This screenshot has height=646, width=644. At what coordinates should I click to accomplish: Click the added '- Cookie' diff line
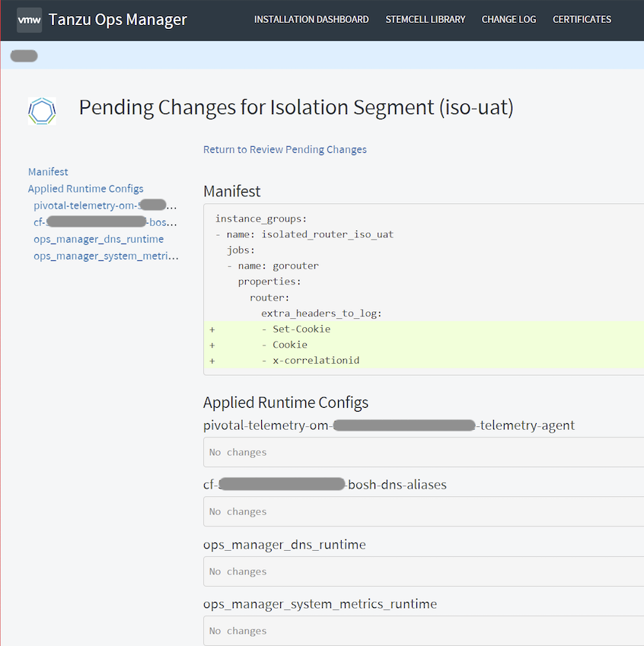click(424, 345)
